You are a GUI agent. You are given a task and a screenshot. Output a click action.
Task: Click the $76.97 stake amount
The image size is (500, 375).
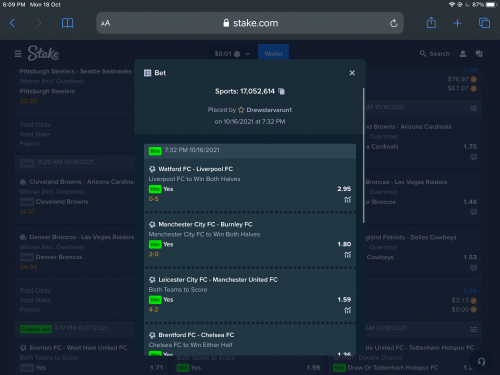[x=458, y=79]
